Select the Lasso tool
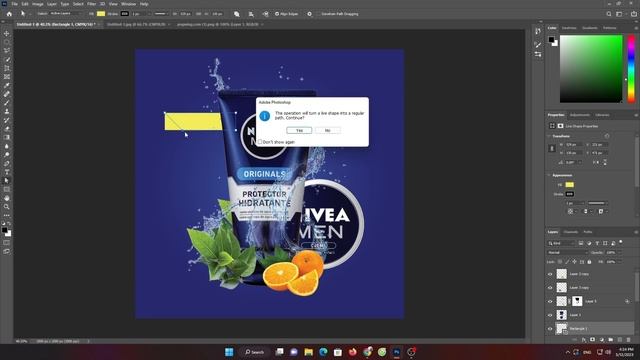This screenshot has width=640, height=360. coord(7,51)
